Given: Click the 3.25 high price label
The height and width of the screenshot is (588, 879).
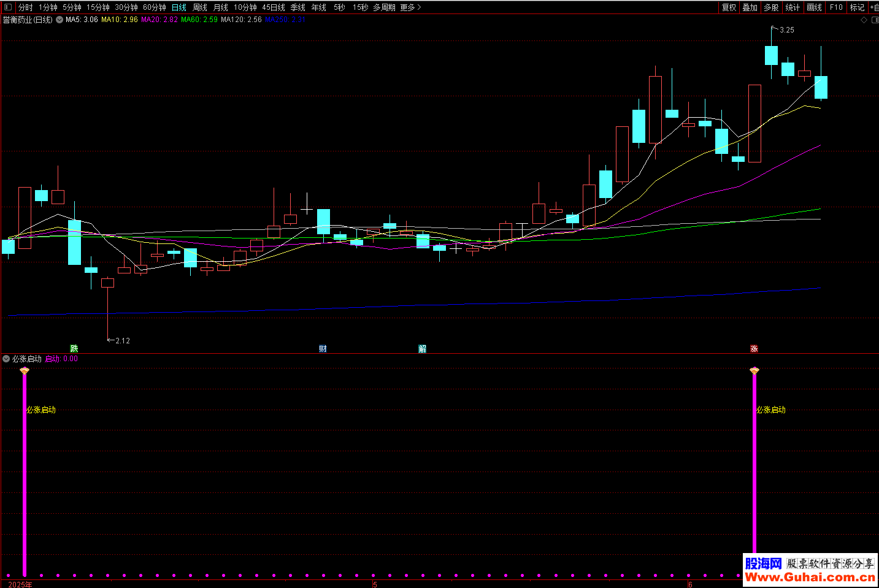Looking at the screenshot, I should tap(786, 29).
